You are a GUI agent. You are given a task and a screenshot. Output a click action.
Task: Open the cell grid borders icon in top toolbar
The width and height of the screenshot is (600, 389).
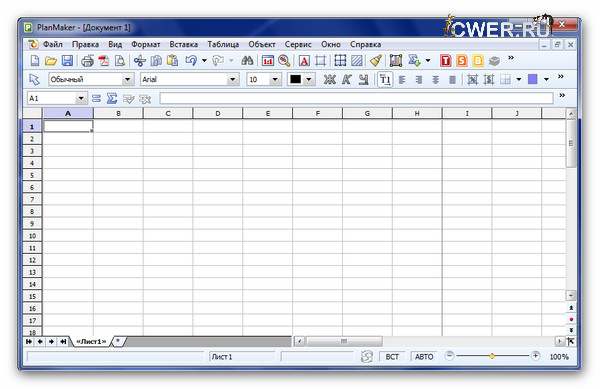click(x=340, y=60)
